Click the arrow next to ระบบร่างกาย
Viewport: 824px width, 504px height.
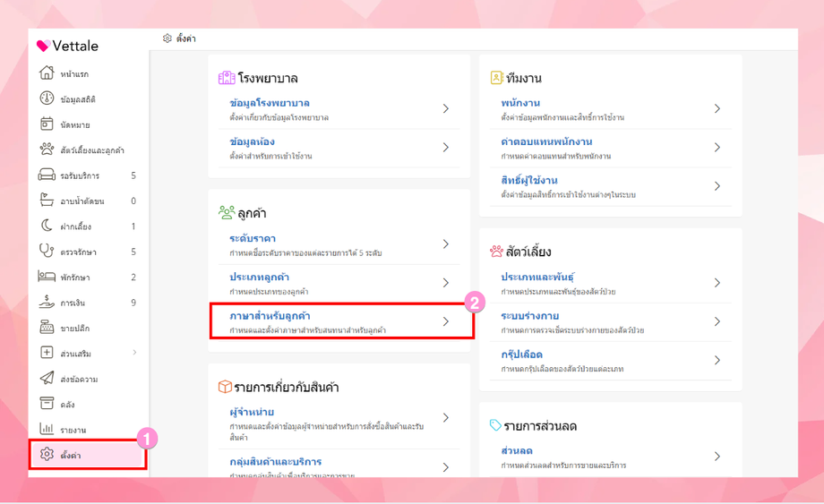point(717,321)
